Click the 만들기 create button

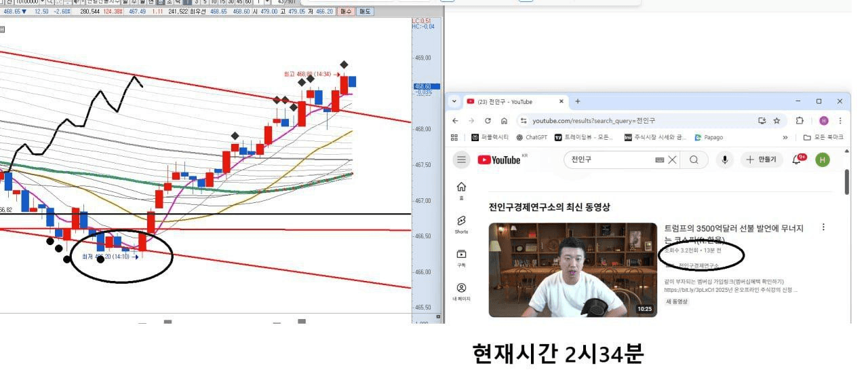762,160
